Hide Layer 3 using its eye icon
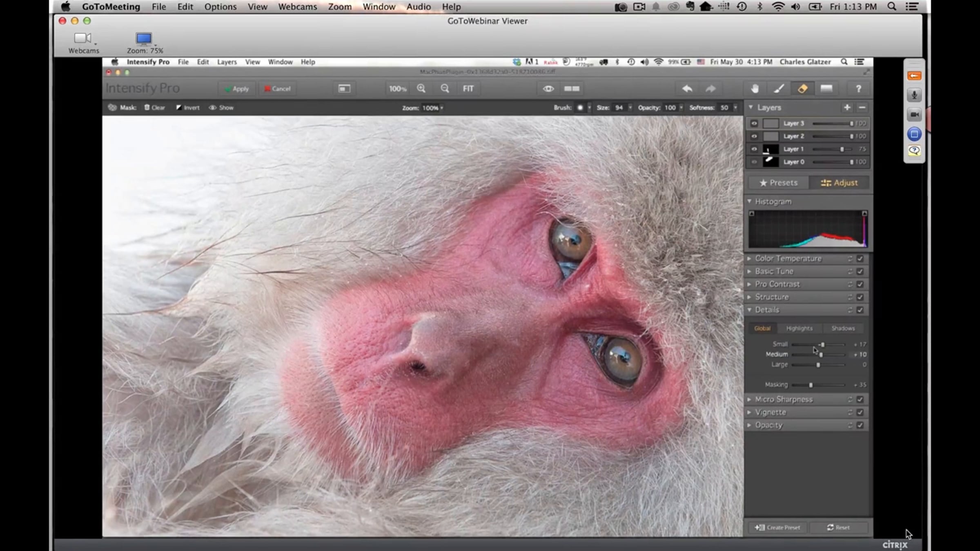980x551 pixels. [754, 123]
